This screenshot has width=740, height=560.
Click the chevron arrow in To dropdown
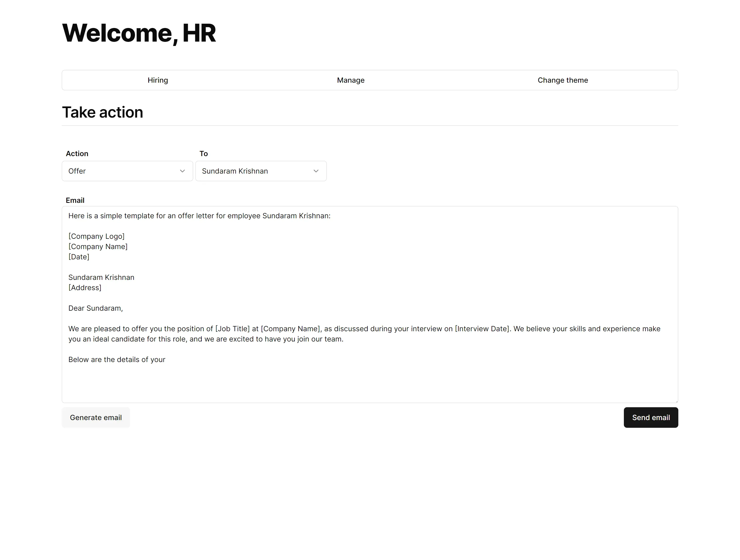pos(316,171)
